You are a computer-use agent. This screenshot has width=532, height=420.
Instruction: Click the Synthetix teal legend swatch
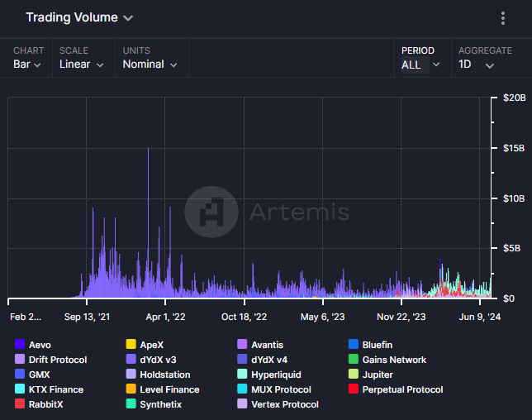pos(131,404)
